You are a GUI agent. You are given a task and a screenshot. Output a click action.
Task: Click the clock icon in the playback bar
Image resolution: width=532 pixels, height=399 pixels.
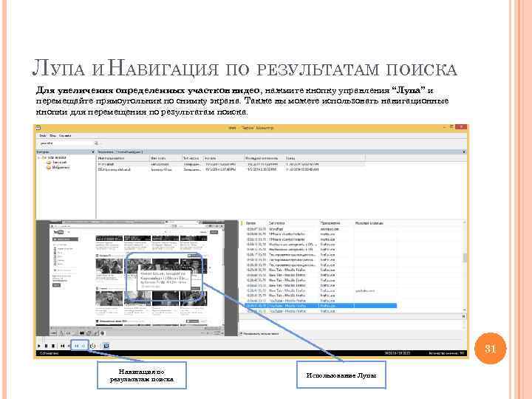[x=92, y=346]
